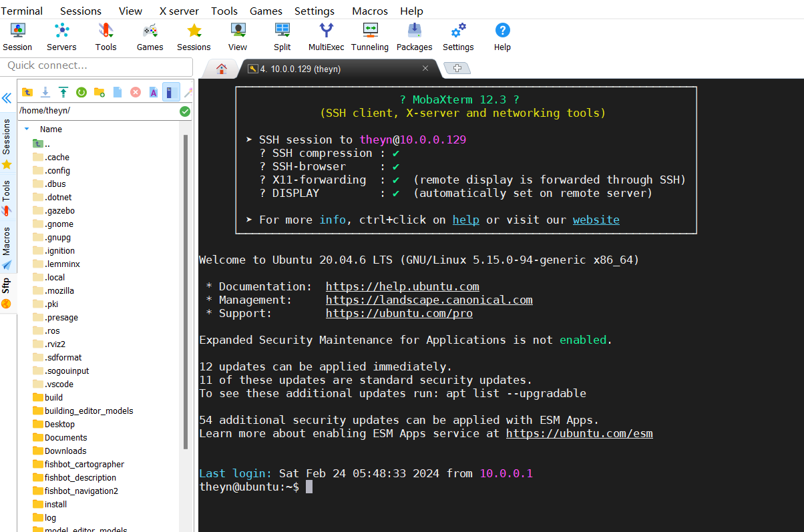Create a new folder in SFTP browser
The width and height of the screenshot is (804, 532).
(x=99, y=92)
